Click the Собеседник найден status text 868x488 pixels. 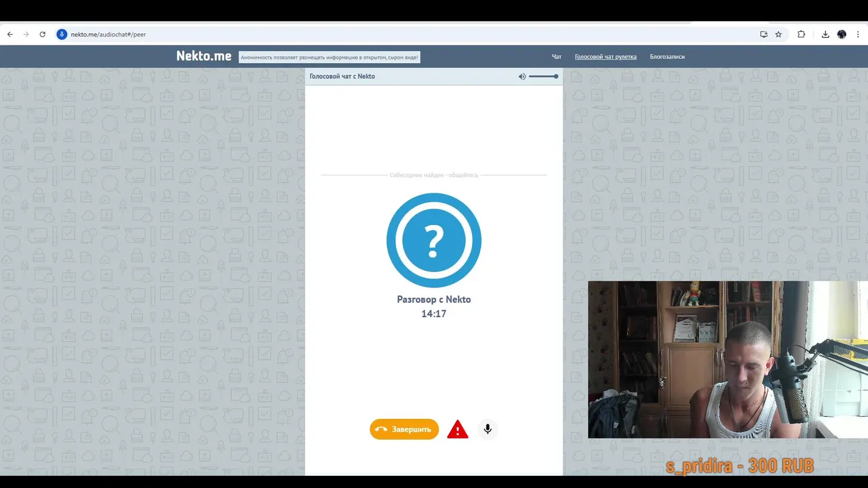tap(434, 175)
